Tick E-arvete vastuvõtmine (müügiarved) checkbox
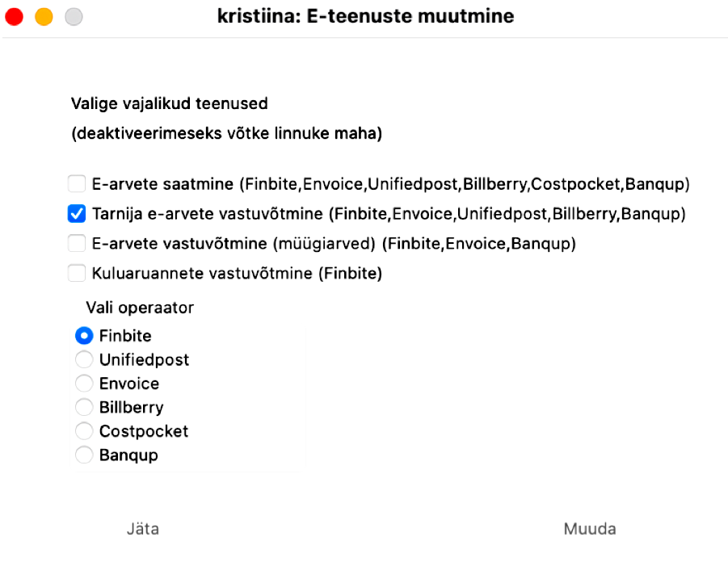 (77, 243)
